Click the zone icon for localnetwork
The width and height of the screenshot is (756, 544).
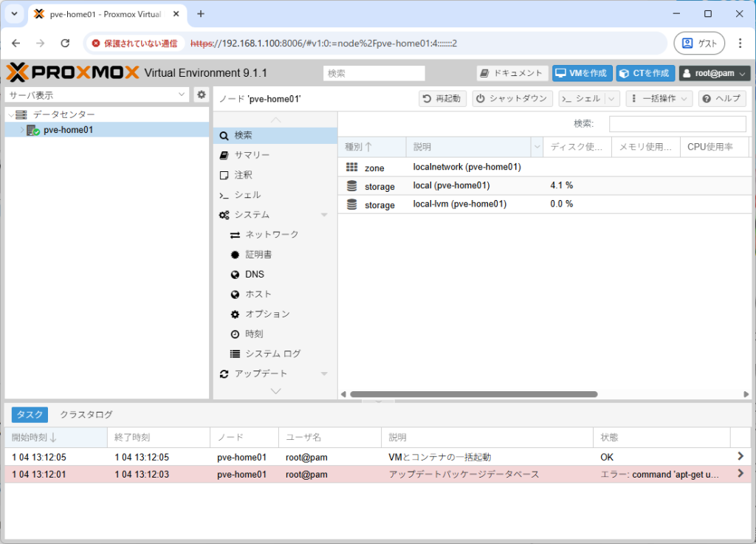tap(351, 167)
